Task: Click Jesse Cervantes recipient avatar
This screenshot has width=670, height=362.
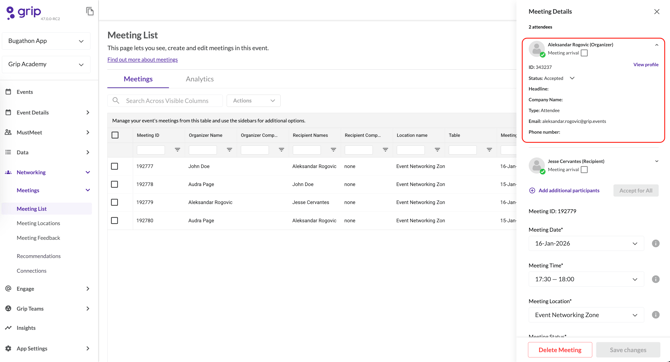Action: click(x=537, y=165)
